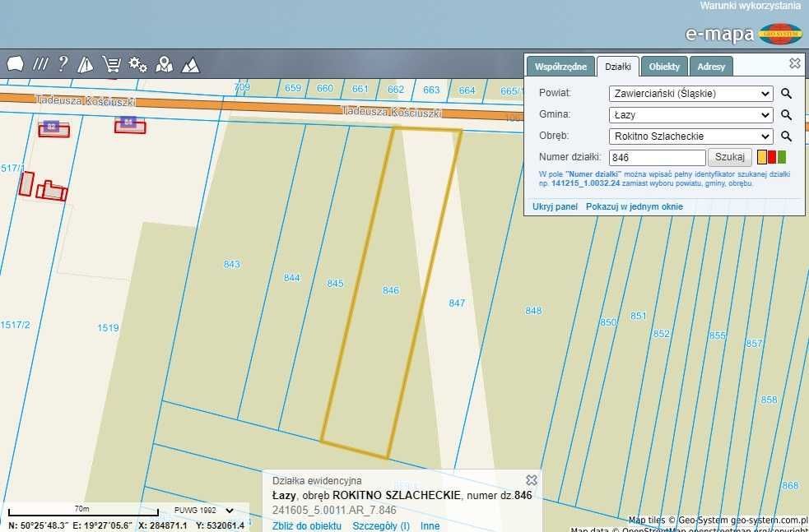Image resolution: width=809 pixels, height=532 pixels.
Task: Expand the Powiat dropdown
Action: (690, 94)
